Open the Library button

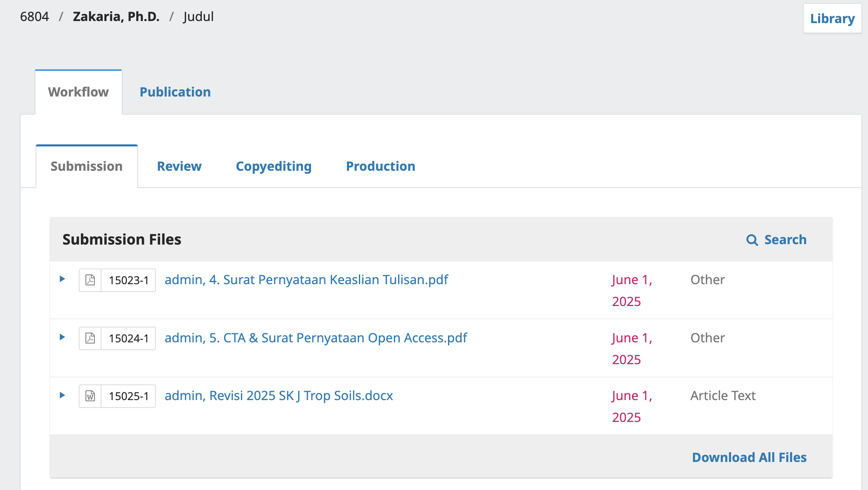click(x=832, y=19)
